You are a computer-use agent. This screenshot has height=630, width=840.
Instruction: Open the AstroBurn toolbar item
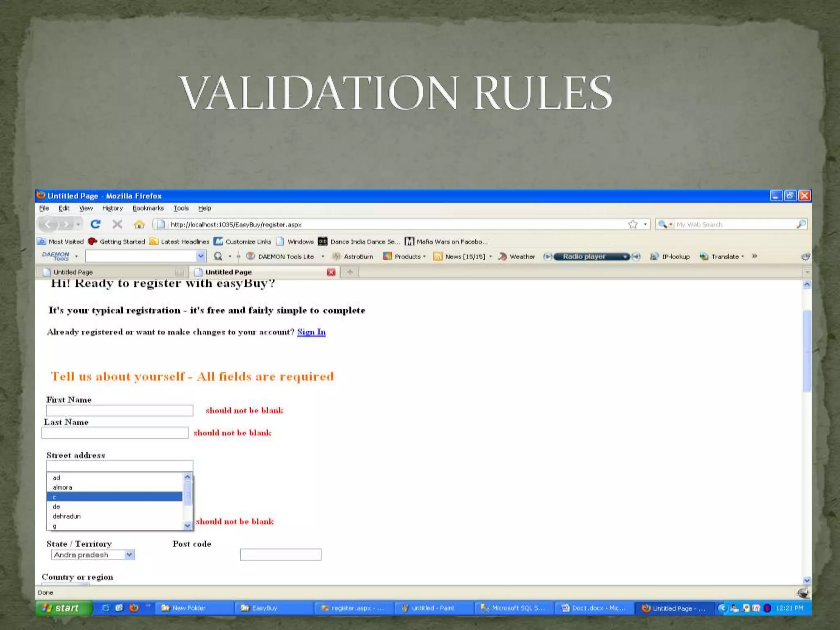pyautogui.click(x=353, y=256)
